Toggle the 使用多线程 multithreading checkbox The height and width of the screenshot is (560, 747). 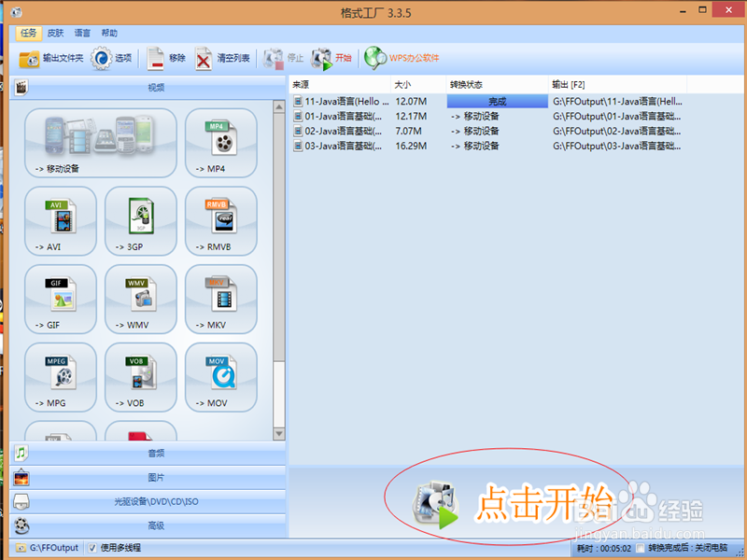(x=92, y=548)
